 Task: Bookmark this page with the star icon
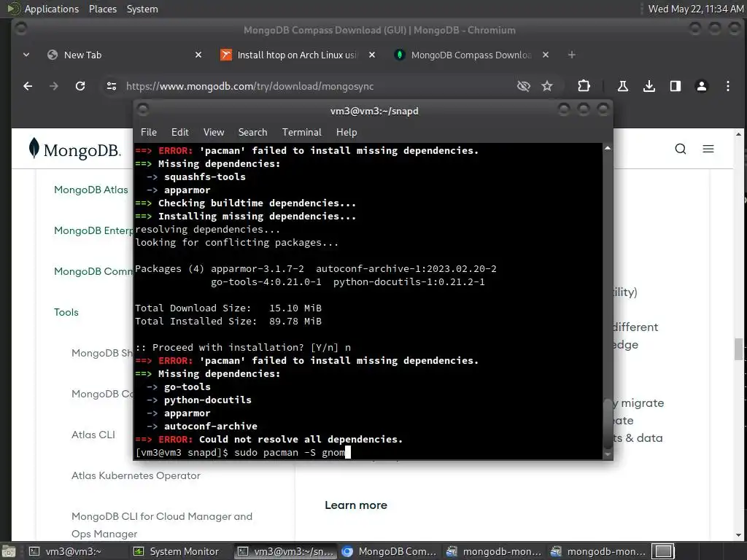pos(547,86)
